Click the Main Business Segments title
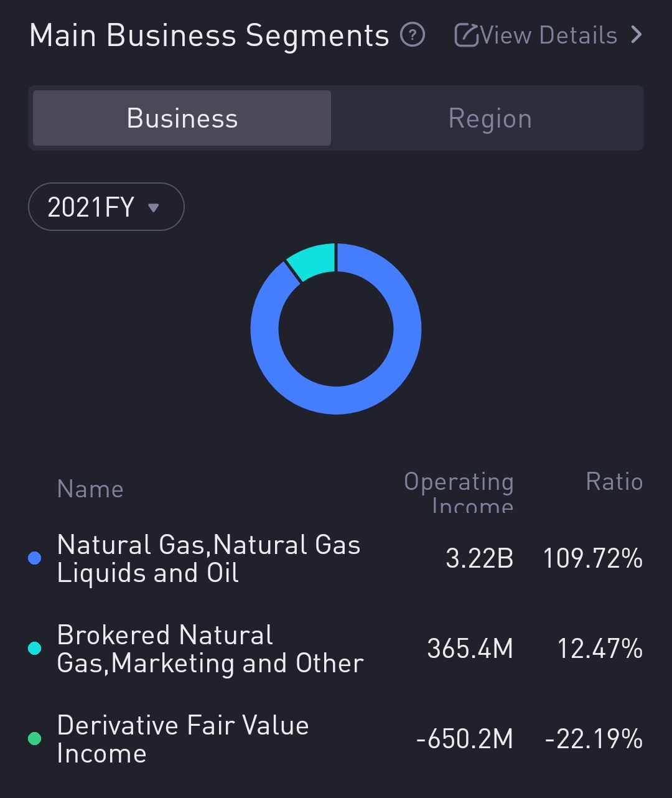672x798 pixels. (x=209, y=35)
